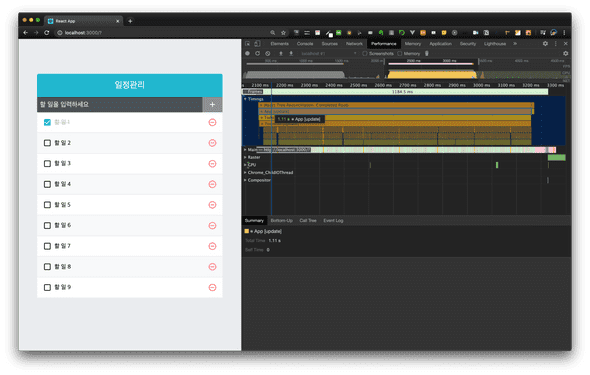Click the record button in Performance panel

(x=248, y=53)
